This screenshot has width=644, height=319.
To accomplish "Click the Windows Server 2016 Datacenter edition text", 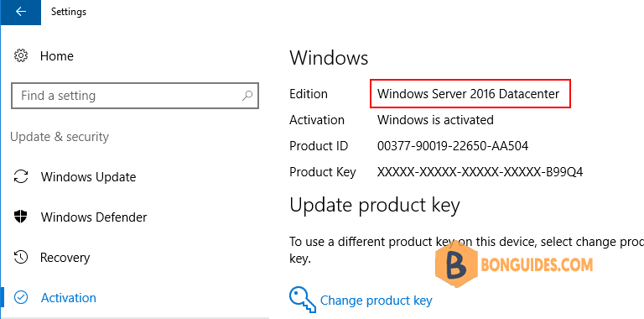I will click(x=468, y=94).
